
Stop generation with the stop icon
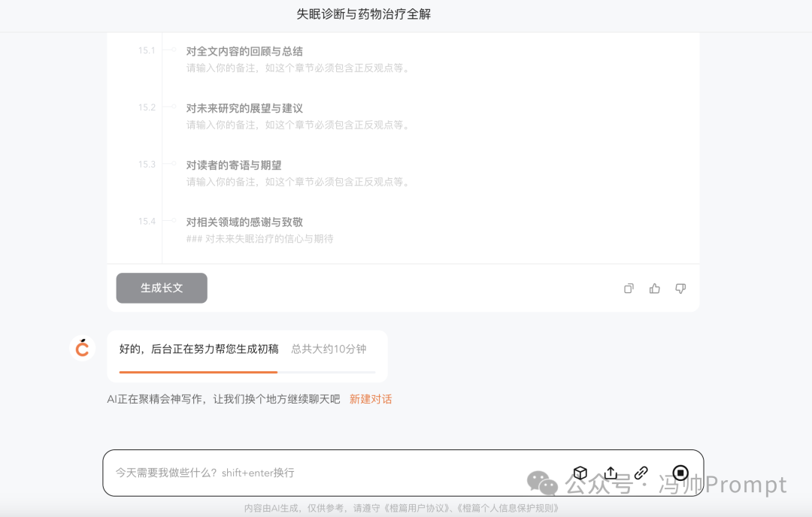click(680, 473)
